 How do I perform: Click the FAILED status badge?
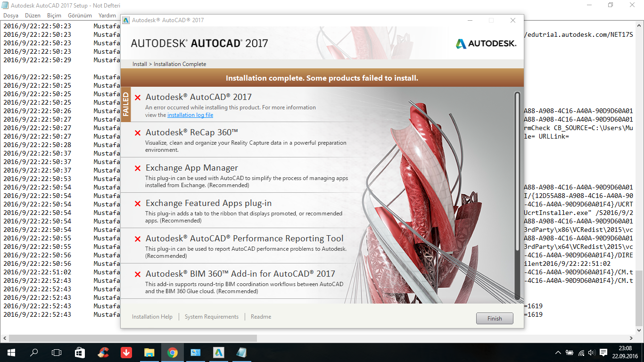coord(126,104)
